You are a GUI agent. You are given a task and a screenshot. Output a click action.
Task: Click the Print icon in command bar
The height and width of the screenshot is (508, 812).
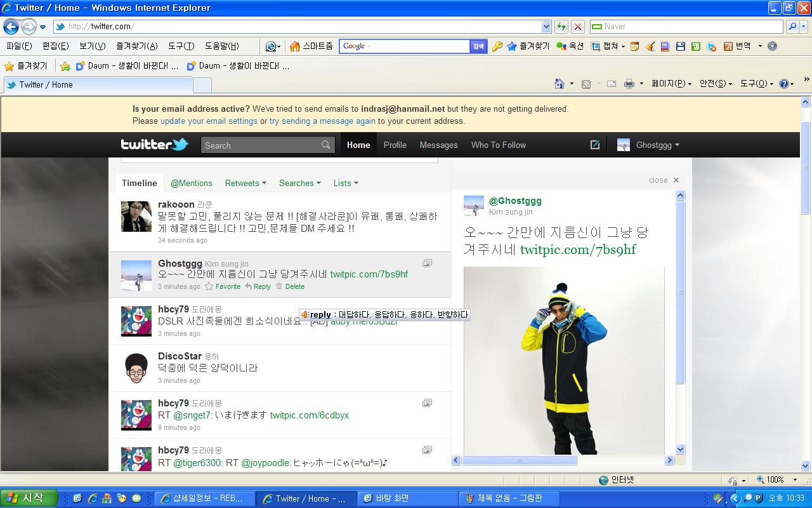(629, 84)
